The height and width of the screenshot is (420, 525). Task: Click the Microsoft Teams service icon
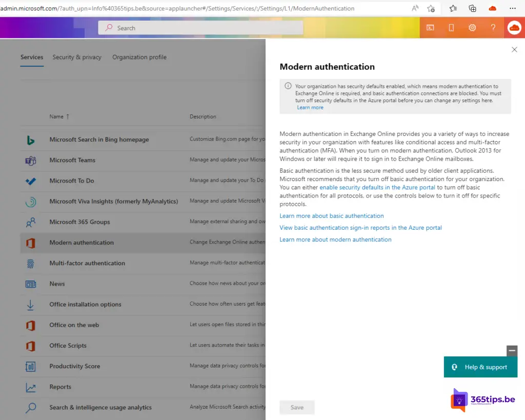[30, 161]
